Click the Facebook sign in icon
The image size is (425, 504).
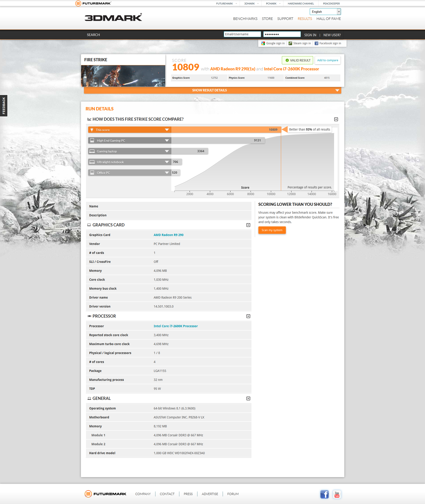tap(316, 43)
